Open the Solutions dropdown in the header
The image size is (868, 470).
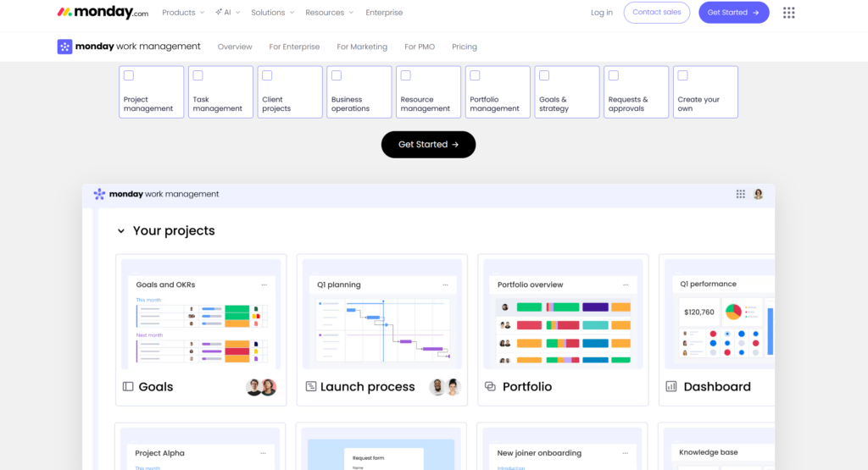pyautogui.click(x=272, y=13)
